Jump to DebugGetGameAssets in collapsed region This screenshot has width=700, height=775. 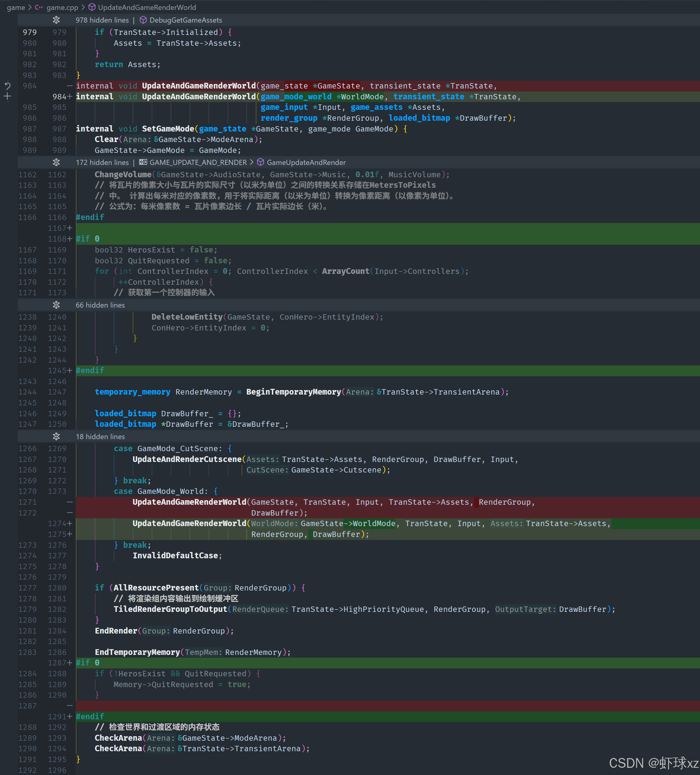point(185,20)
